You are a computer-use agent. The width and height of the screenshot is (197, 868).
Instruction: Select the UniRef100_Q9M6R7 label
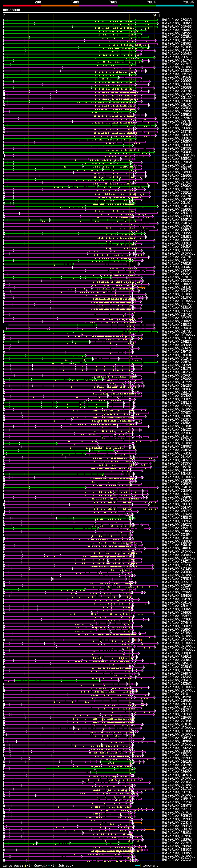coord(177,43)
